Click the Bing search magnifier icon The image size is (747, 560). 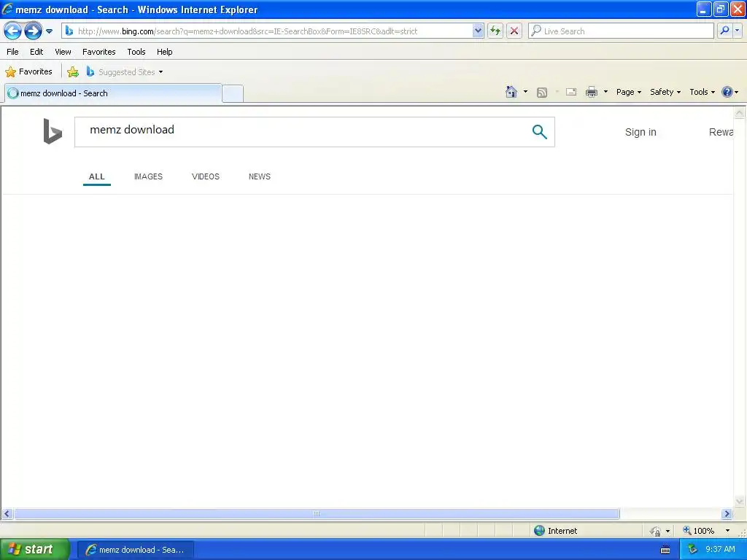539,131
